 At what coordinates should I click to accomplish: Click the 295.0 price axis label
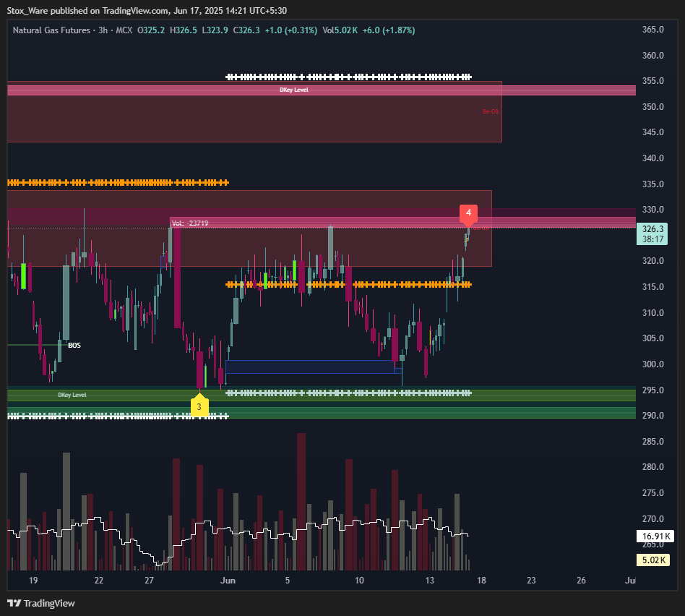(x=652, y=390)
